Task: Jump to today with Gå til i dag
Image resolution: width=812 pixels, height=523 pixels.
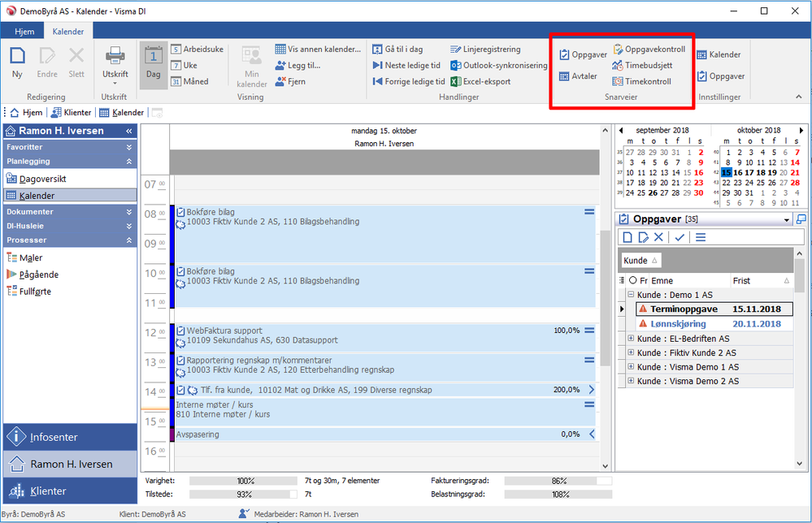Action: click(397, 50)
